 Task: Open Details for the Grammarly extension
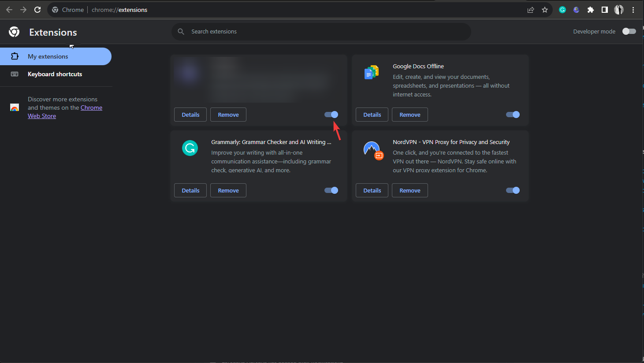(190, 190)
